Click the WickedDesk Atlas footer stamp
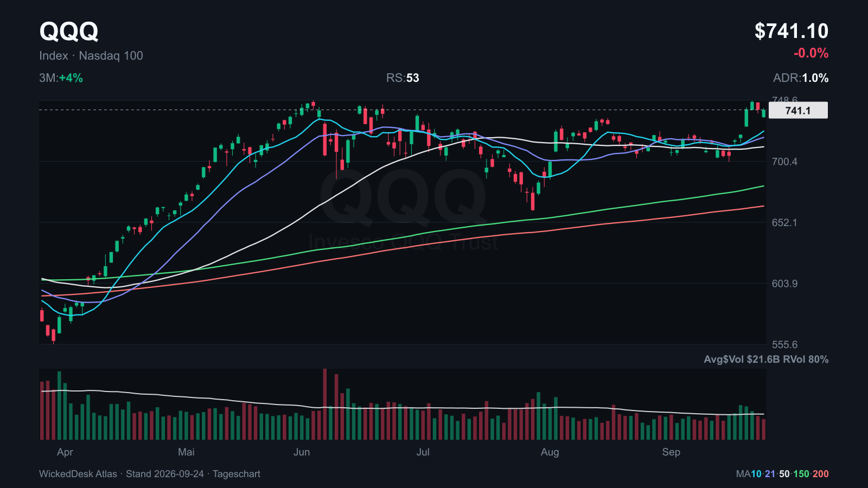 [150, 474]
